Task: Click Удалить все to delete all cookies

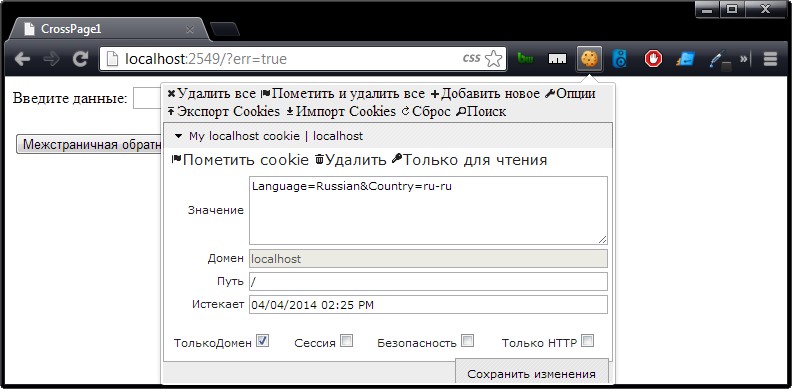Action: (211, 93)
